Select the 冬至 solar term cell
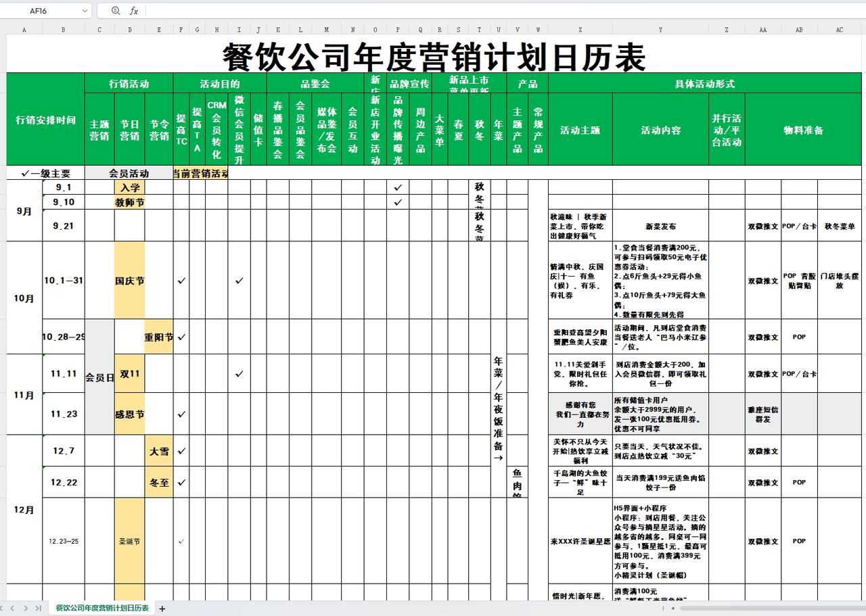 159,482
